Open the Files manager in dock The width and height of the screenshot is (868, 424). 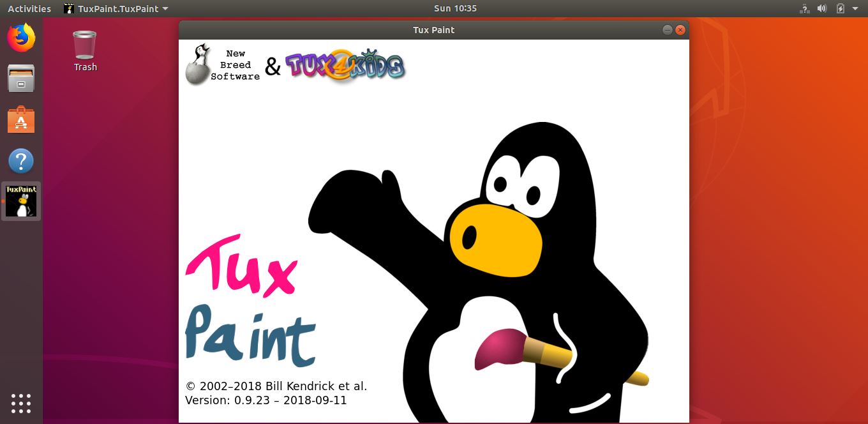(x=21, y=79)
